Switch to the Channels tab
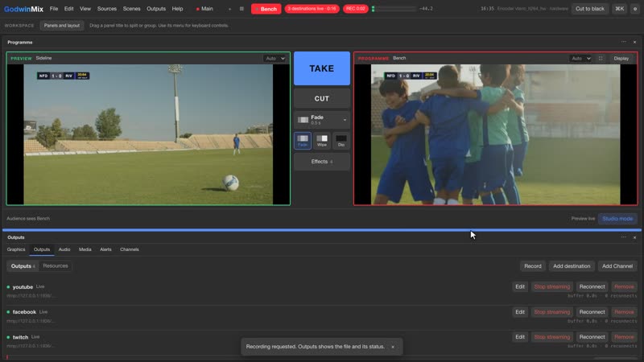The height and width of the screenshot is (362, 644). 130,249
